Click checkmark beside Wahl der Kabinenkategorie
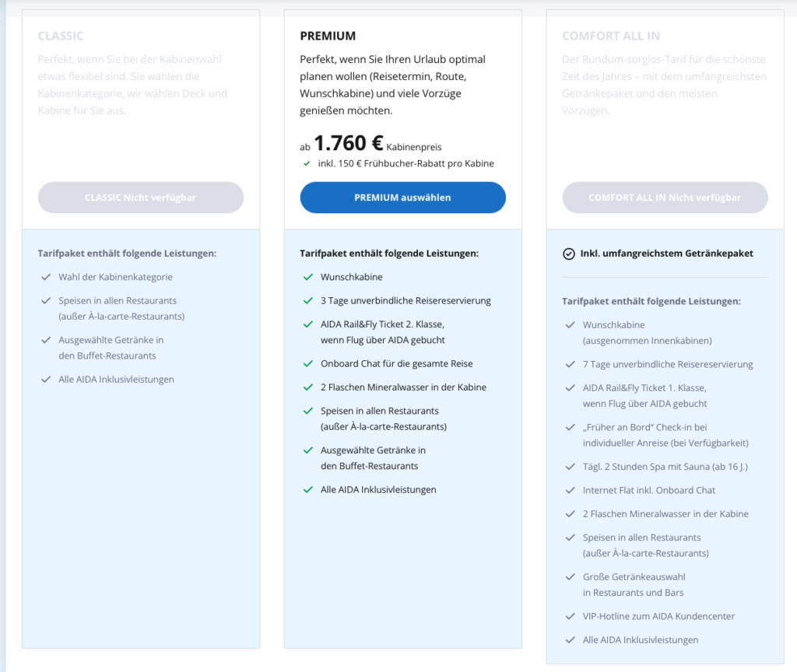Image resolution: width=797 pixels, height=672 pixels. coord(46,277)
